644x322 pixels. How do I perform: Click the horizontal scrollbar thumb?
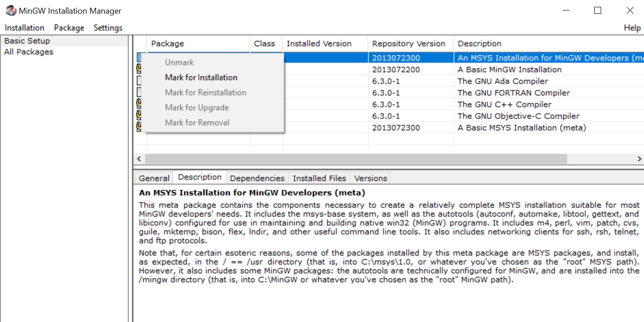tap(356, 159)
